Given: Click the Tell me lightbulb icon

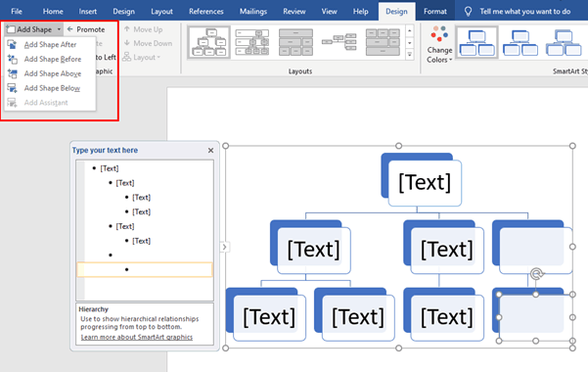Looking at the screenshot, I should (468, 12).
